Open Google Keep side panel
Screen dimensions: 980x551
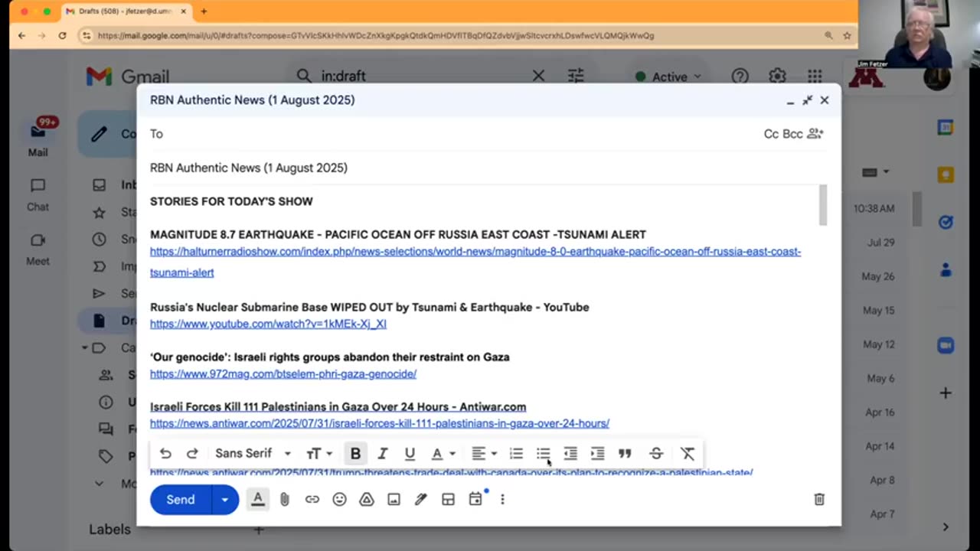tap(946, 174)
